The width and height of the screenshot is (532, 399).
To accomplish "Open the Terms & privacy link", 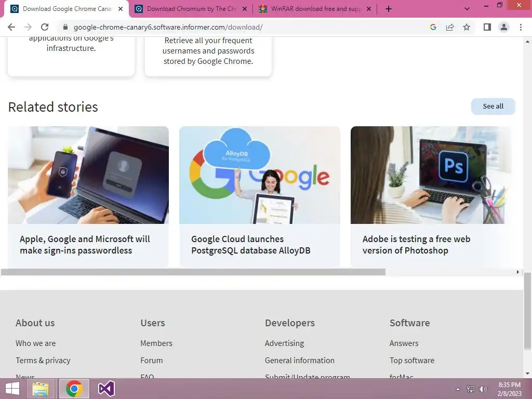I will point(43,361).
